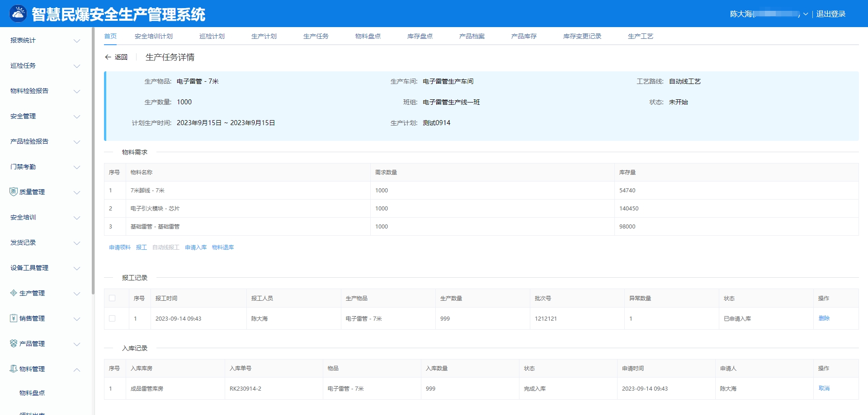Open the 产品库存 tab
This screenshot has height=415, width=868.
524,36
